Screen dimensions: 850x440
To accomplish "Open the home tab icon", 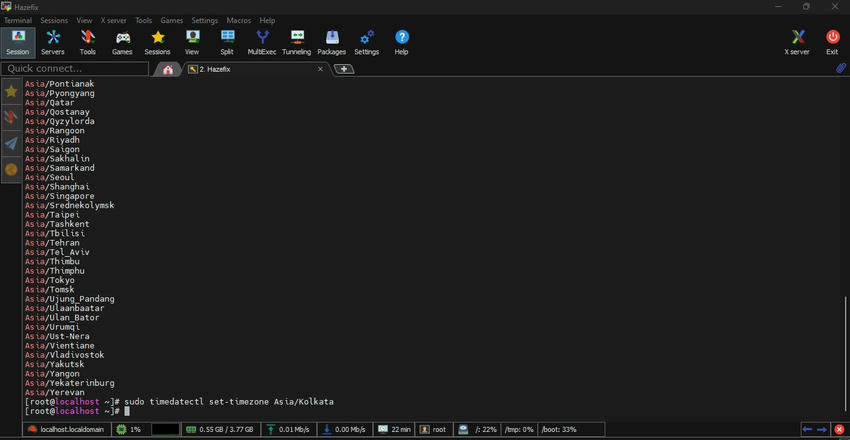I will [168, 69].
